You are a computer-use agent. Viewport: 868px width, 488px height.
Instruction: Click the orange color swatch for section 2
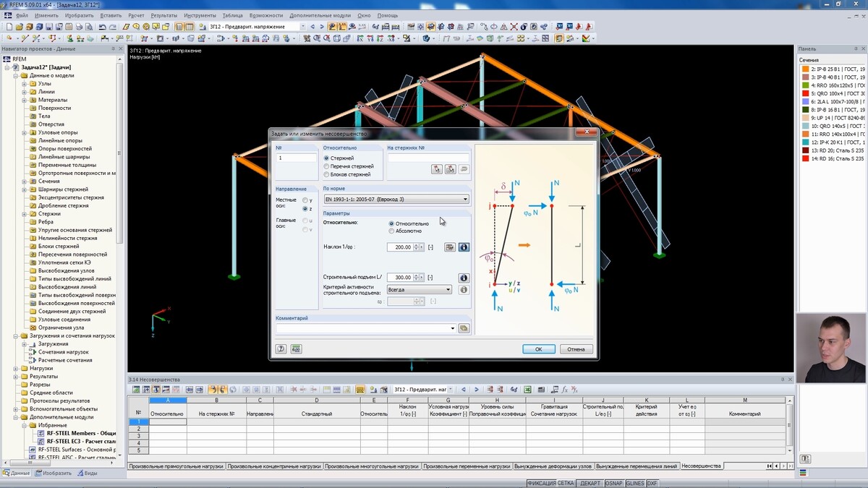[x=805, y=69]
